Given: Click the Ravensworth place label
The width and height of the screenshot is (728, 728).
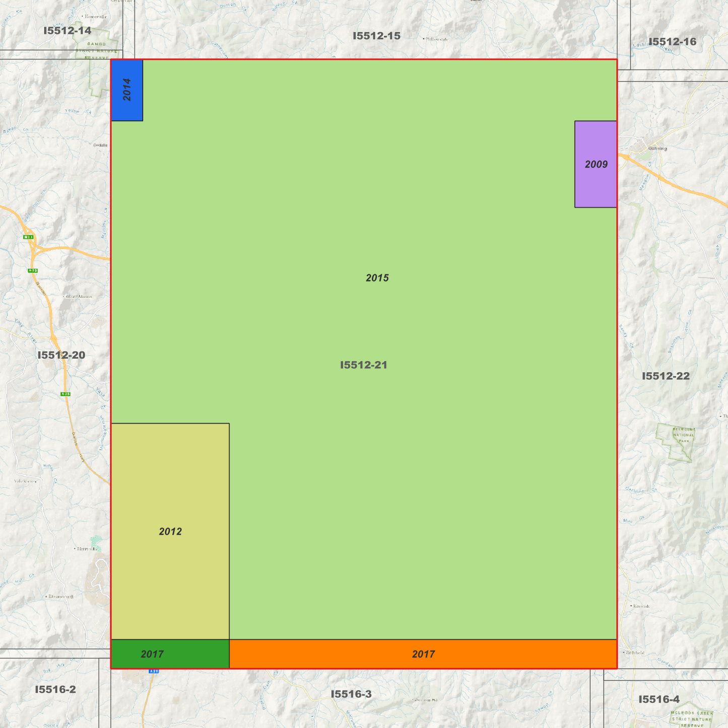Looking at the screenshot, I should (60, 597).
